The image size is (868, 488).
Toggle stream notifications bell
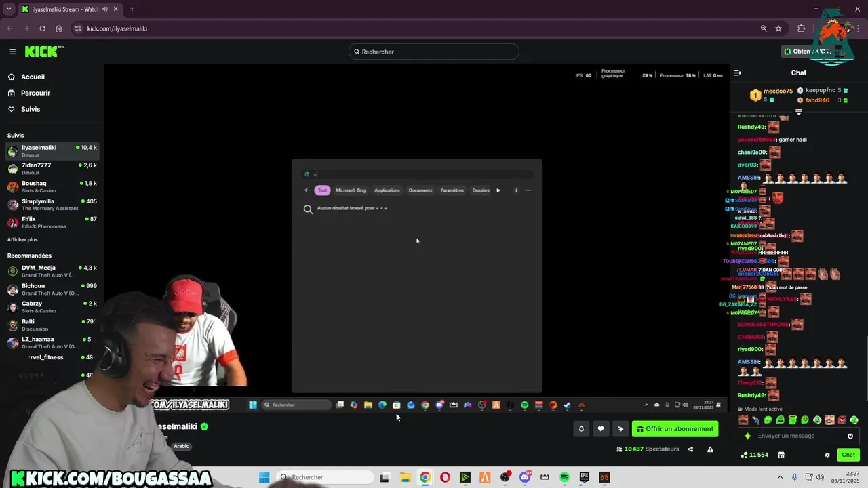click(x=581, y=428)
